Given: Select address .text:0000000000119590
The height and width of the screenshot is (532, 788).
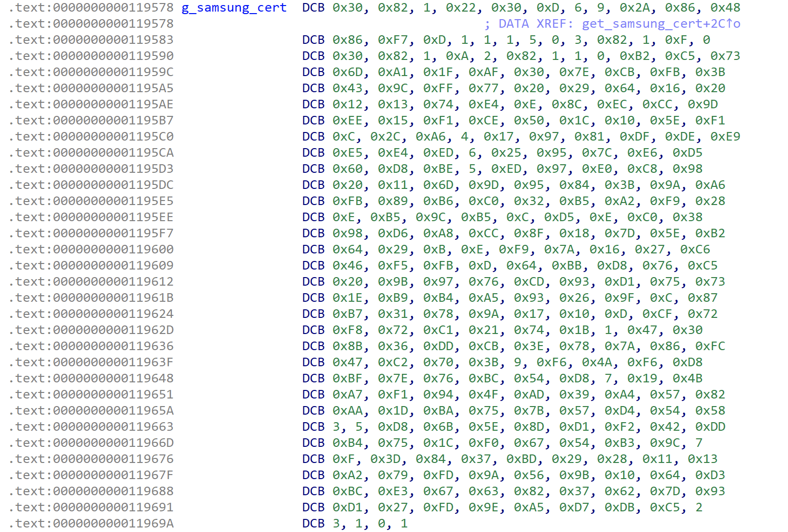Looking at the screenshot, I should point(91,56).
